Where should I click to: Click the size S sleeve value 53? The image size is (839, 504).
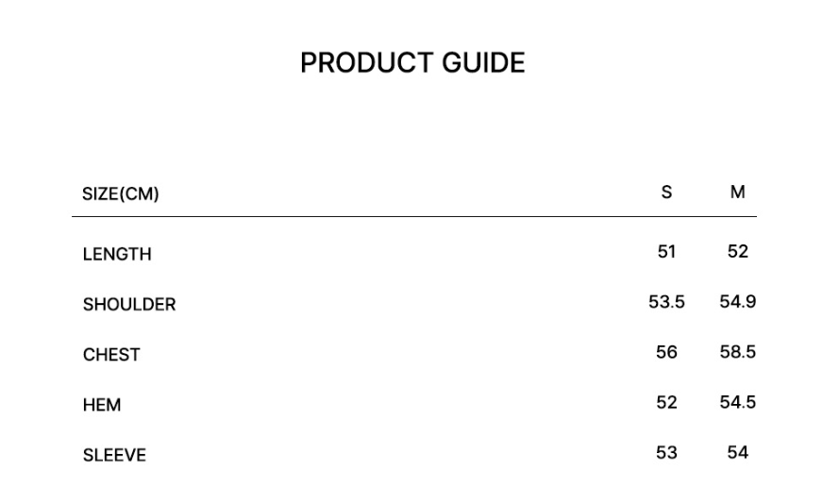click(x=666, y=452)
